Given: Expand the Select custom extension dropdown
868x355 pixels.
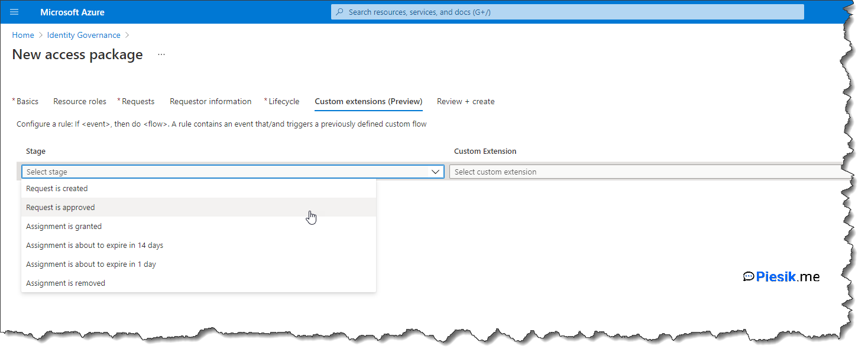Looking at the screenshot, I should 647,172.
